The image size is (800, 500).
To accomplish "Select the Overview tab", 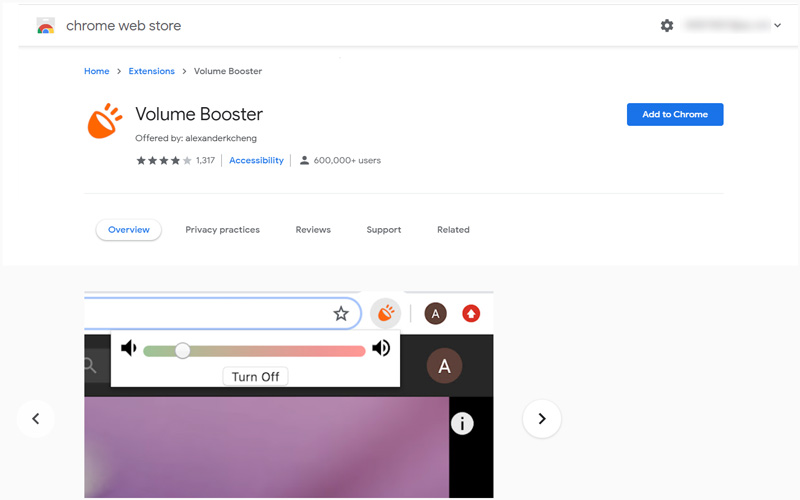I will coord(129,230).
